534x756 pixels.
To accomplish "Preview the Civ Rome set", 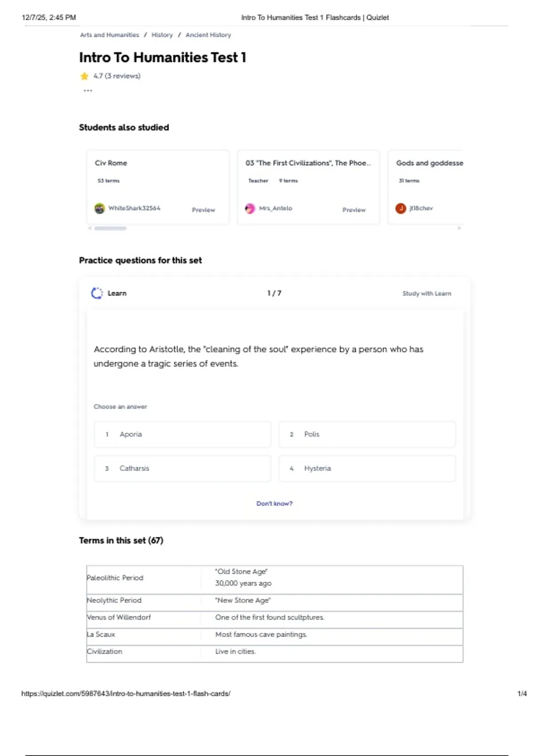I will click(203, 210).
